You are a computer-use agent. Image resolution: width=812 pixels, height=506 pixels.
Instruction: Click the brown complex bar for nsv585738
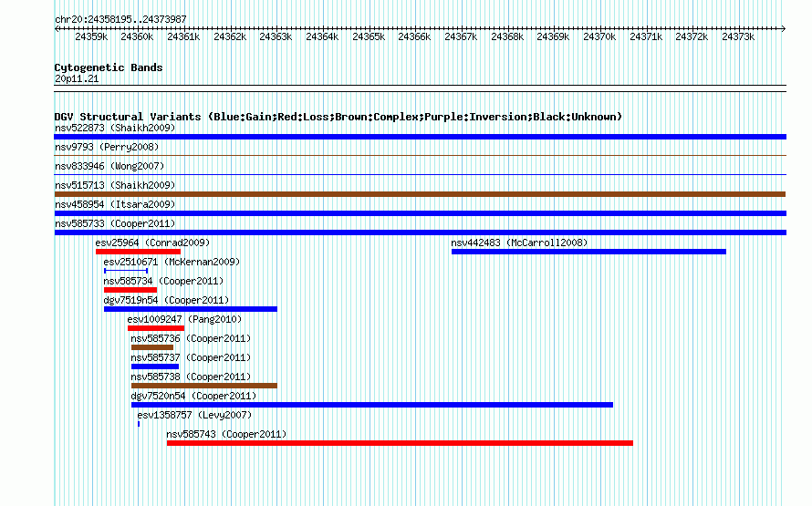(x=204, y=386)
